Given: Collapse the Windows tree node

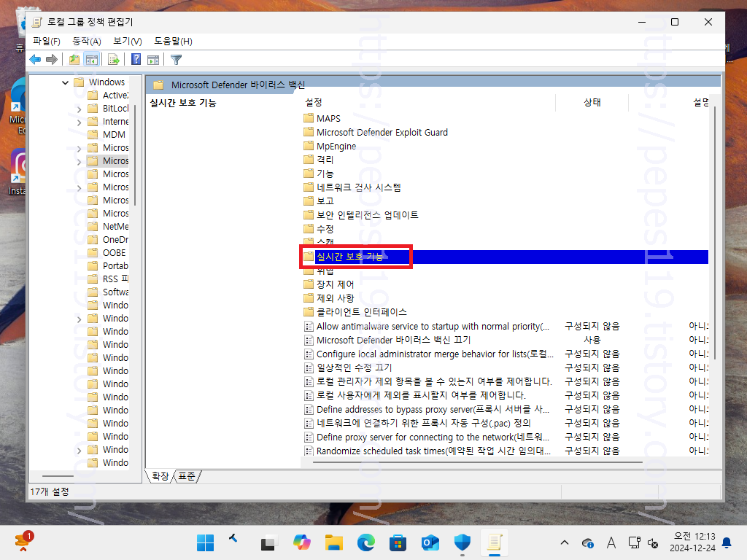Looking at the screenshot, I should pyautogui.click(x=65, y=82).
